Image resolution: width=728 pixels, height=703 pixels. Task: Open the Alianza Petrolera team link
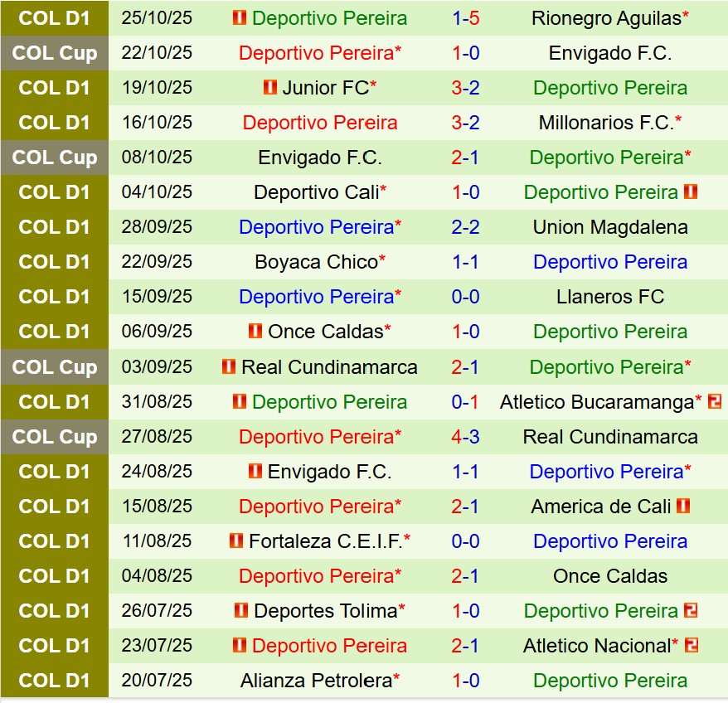pyautogui.click(x=316, y=681)
